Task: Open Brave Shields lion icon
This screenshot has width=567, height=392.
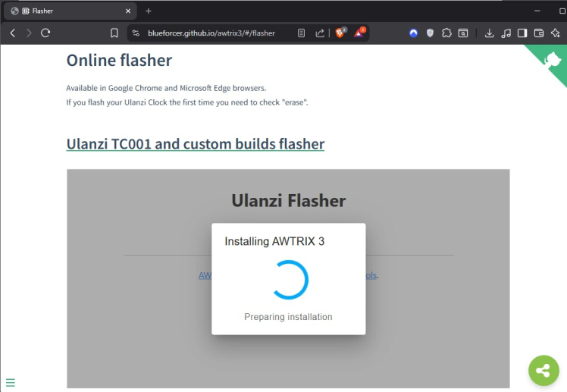Action: click(340, 33)
